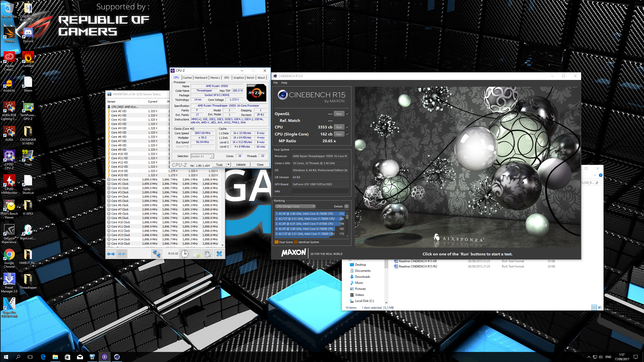Screen dimensions: 644x362
Task: Open HWiNFO network monitoring computers icon
Action: [x=156, y=254]
